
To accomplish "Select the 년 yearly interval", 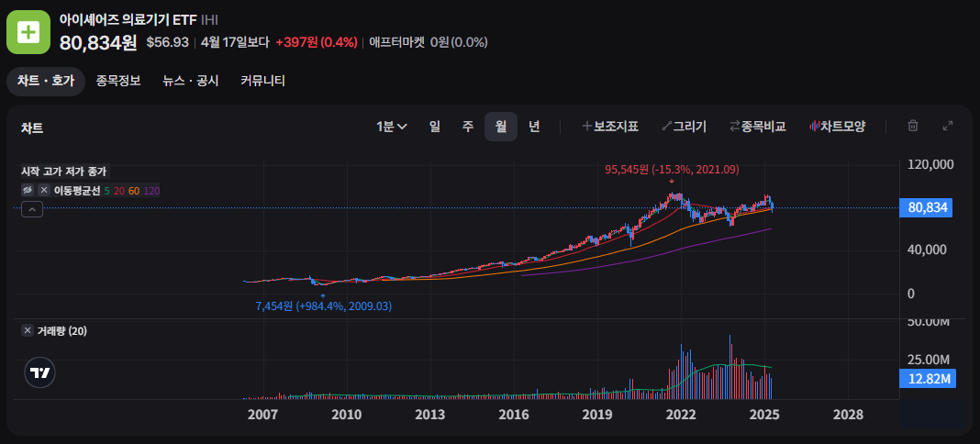I will (x=534, y=127).
